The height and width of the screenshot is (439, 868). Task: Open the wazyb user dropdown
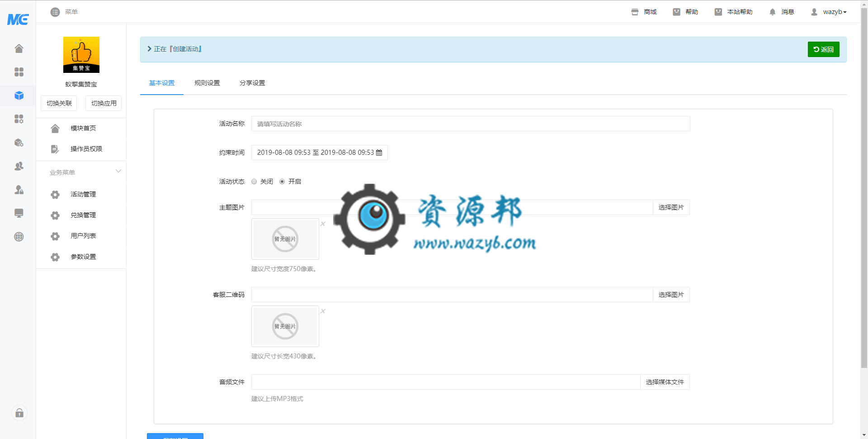pos(829,12)
